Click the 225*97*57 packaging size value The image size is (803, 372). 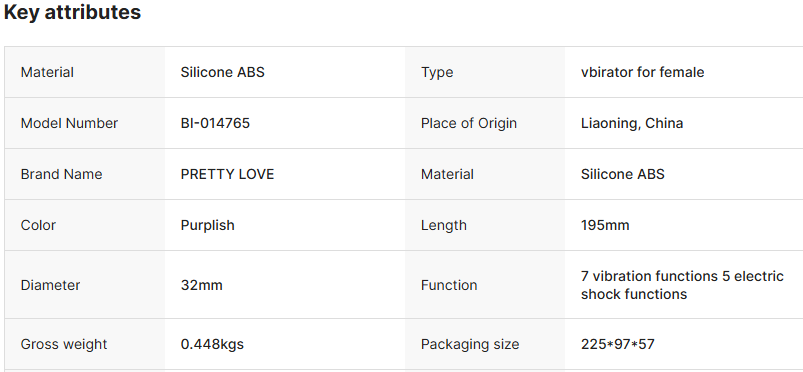pos(618,344)
